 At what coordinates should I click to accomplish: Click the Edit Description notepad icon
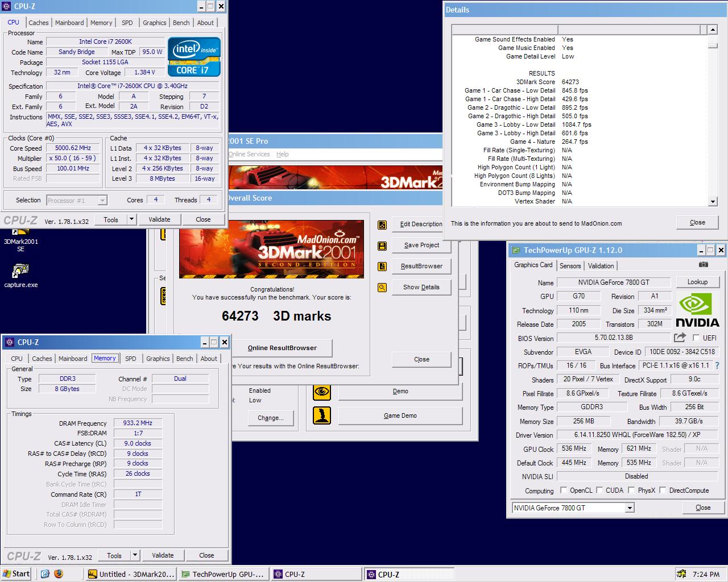point(382,225)
